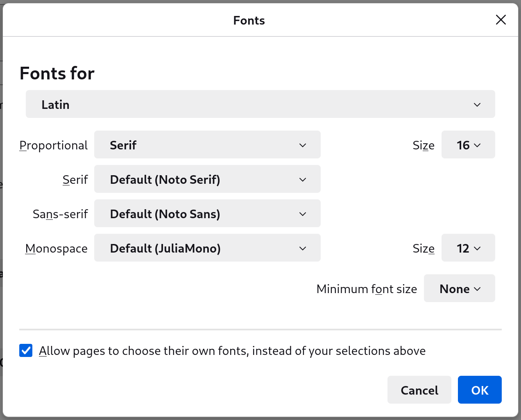
Task: Open the Proportional Serif dropdown
Action: (x=207, y=145)
